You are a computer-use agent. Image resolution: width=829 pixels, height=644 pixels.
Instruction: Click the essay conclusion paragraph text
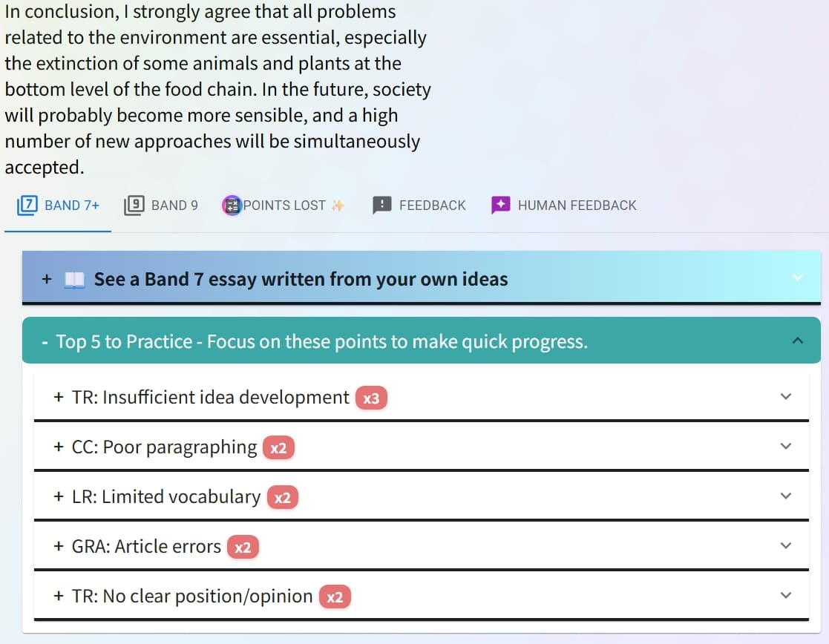click(215, 90)
